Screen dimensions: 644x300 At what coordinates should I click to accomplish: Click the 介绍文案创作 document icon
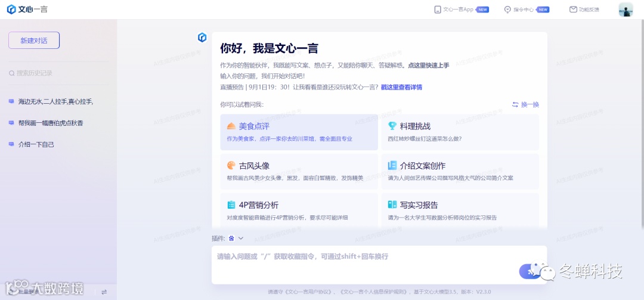click(x=392, y=166)
